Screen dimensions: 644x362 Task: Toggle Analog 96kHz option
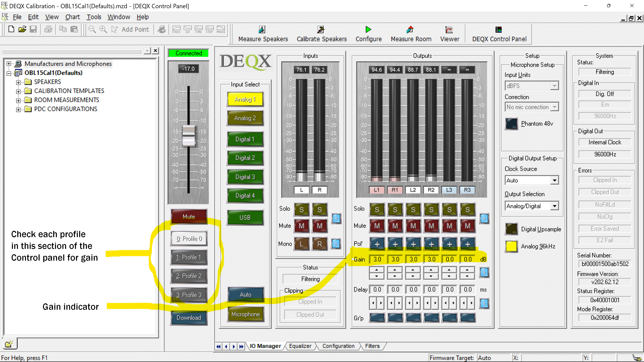click(x=511, y=246)
